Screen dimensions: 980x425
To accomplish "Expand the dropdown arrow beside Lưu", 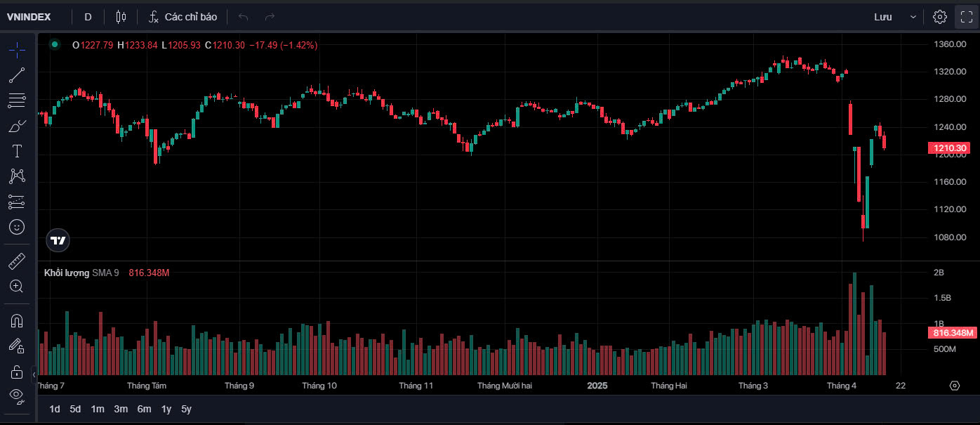I will pos(913,17).
